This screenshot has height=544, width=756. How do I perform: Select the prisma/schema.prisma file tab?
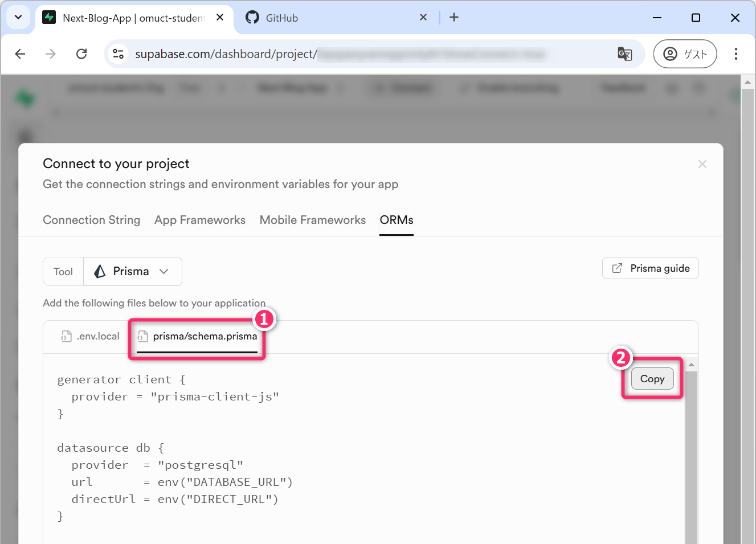click(198, 337)
